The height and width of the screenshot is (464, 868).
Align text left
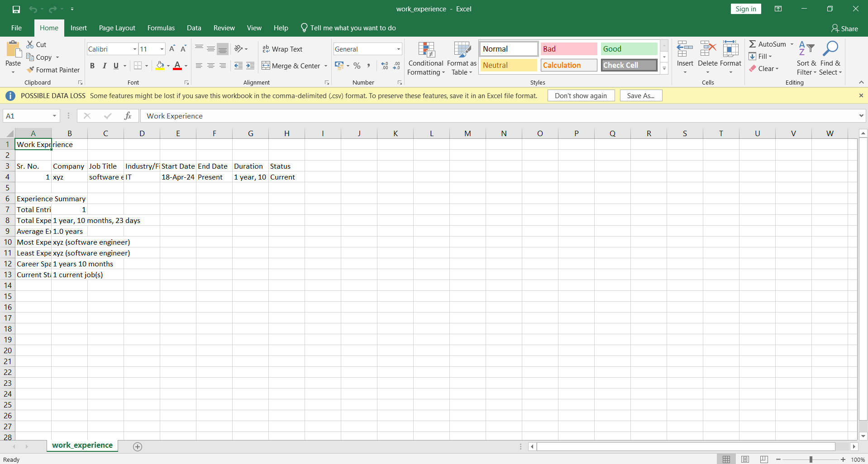click(199, 66)
